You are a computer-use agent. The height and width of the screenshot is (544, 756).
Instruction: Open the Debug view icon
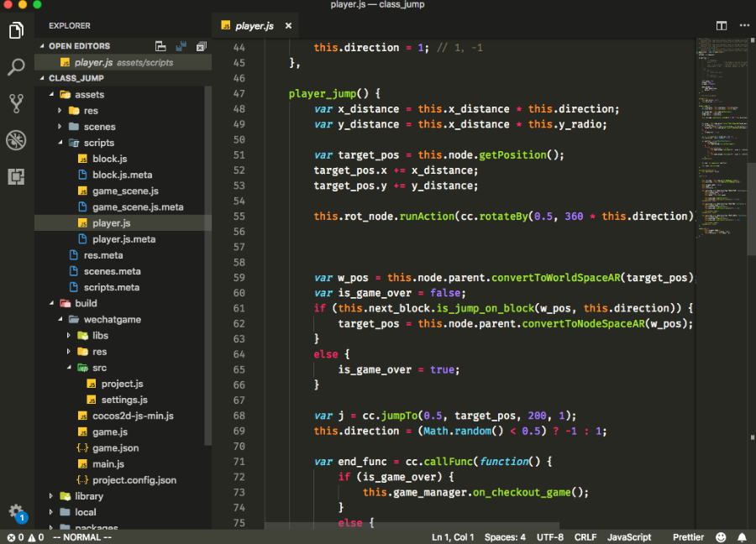pos(16,140)
